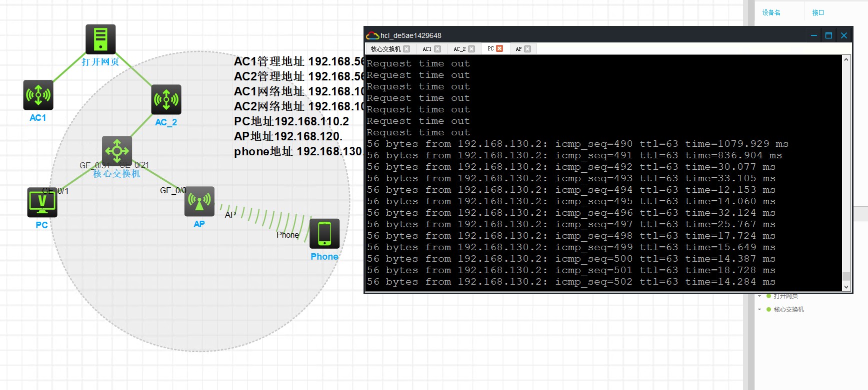Minimize the hcl terminal window
Image resolution: width=868 pixels, height=390 pixels.
click(814, 35)
